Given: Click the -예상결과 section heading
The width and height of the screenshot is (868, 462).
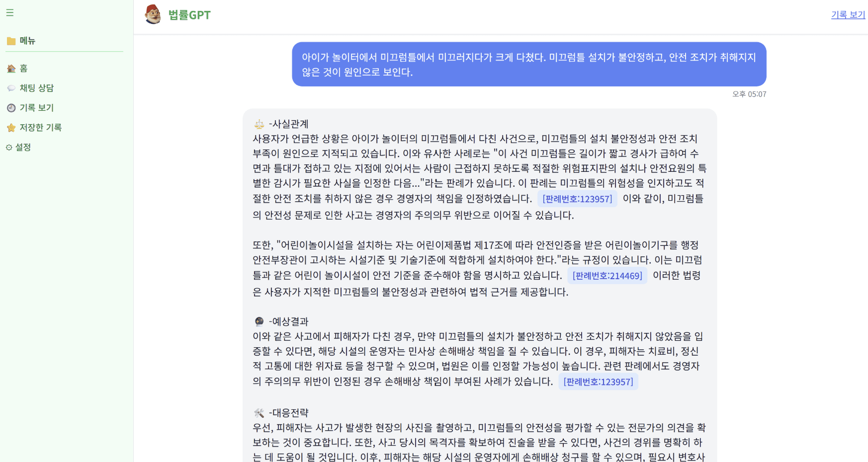Looking at the screenshot, I should [289, 321].
